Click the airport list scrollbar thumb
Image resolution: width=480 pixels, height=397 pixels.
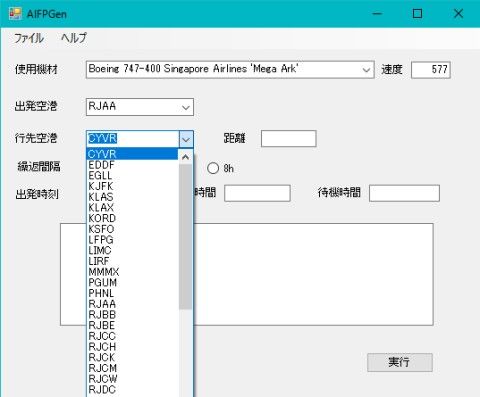click(185, 237)
